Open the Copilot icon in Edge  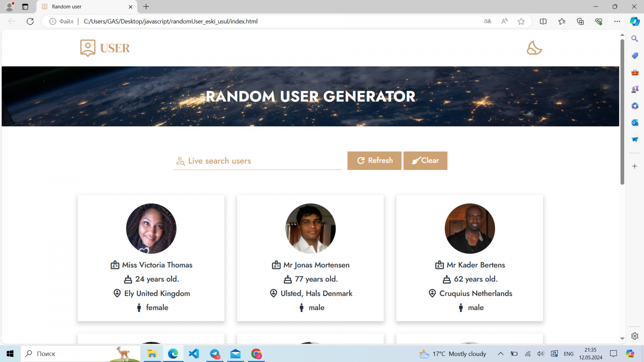[635, 21]
